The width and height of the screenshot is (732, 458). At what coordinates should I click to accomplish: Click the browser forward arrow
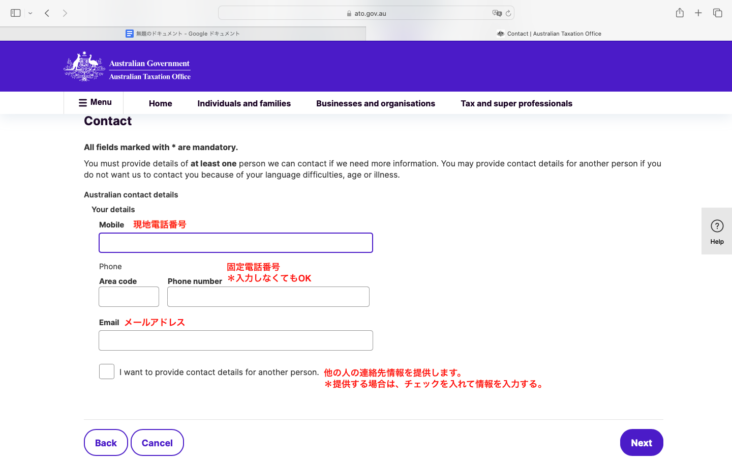point(65,13)
